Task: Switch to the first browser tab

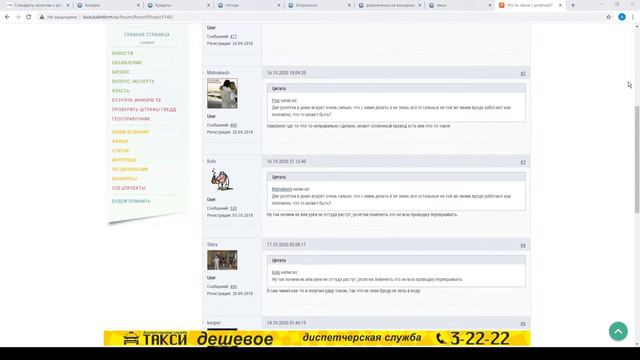Action: [37, 5]
